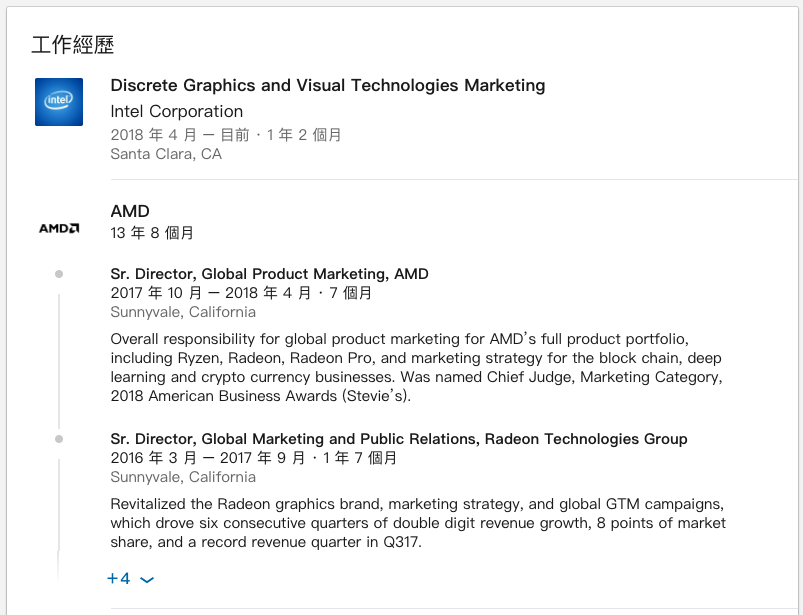The image size is (803, 615).
Task: Click the 2016 年 3 月 date range
Action: (253, 458)
